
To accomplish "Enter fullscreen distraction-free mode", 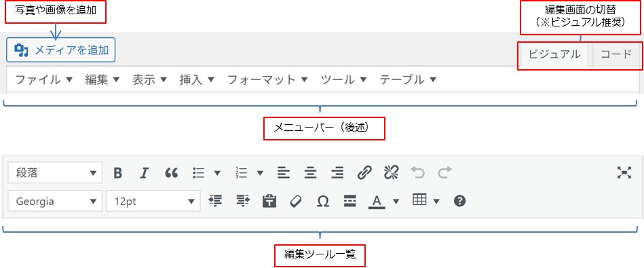I will (x=624, y=173).
